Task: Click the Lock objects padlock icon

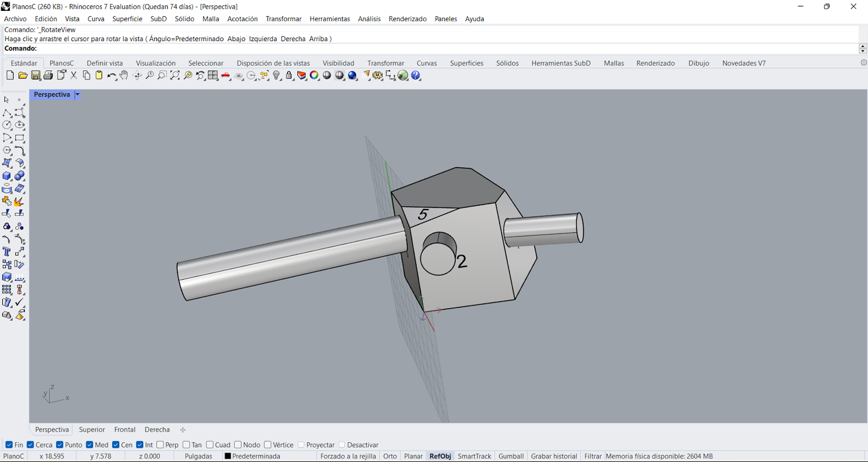Action: point(289,75)
